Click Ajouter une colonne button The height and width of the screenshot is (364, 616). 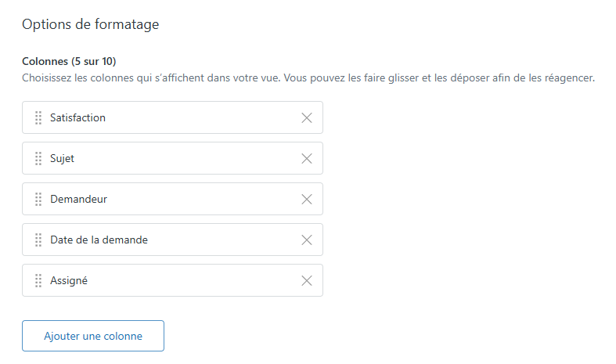pos(93,336)
